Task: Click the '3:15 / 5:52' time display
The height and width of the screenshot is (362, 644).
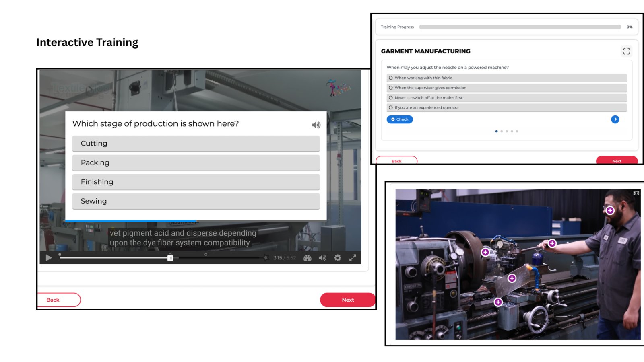Action: [x=285, y=258]
